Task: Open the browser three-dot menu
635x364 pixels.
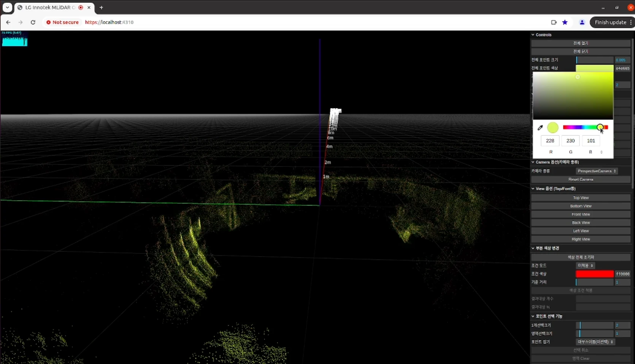Action: point(631,22)
